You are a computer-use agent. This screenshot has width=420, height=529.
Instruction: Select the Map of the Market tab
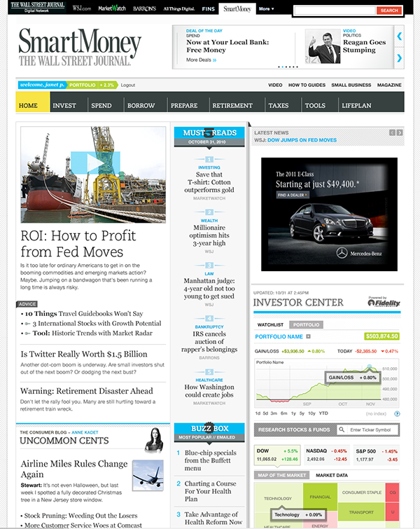point(281,475)
